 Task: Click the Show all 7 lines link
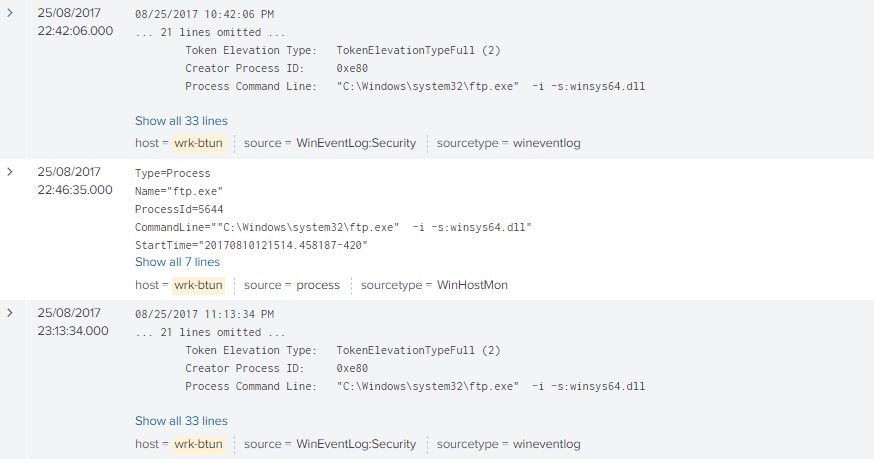177,262
